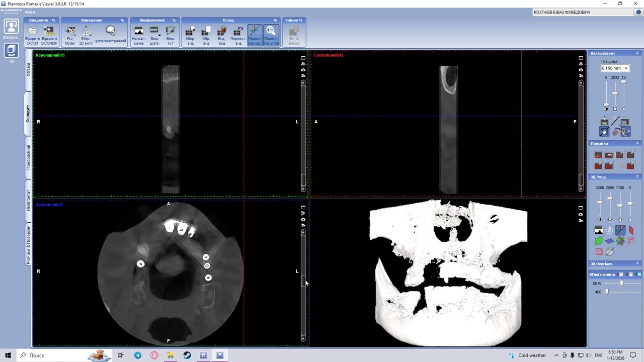
Task: Open the 3D render histogram icon
Action: [599, 230]
